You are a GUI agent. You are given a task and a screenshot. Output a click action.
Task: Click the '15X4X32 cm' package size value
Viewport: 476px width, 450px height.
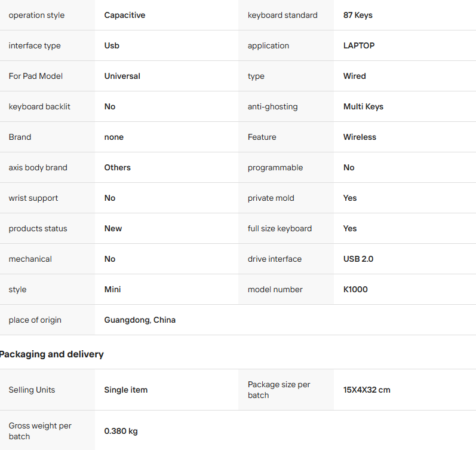[x=367, y=390]
